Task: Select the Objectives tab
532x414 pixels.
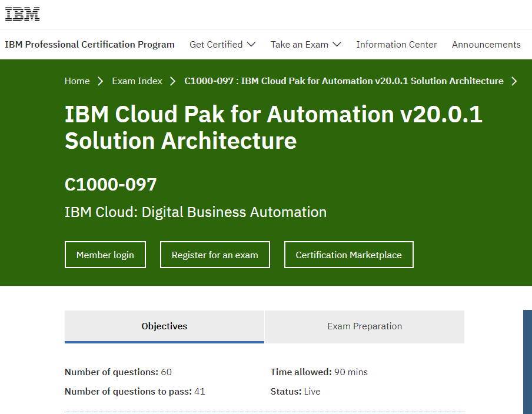Action: pos(164,326)
